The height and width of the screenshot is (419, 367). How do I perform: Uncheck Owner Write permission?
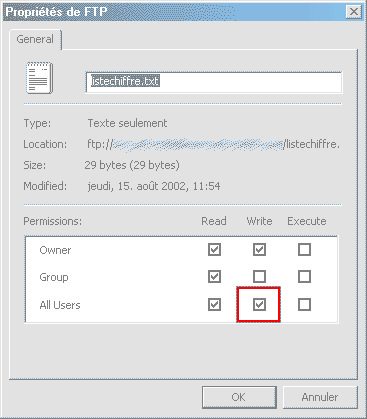(259, 250)
